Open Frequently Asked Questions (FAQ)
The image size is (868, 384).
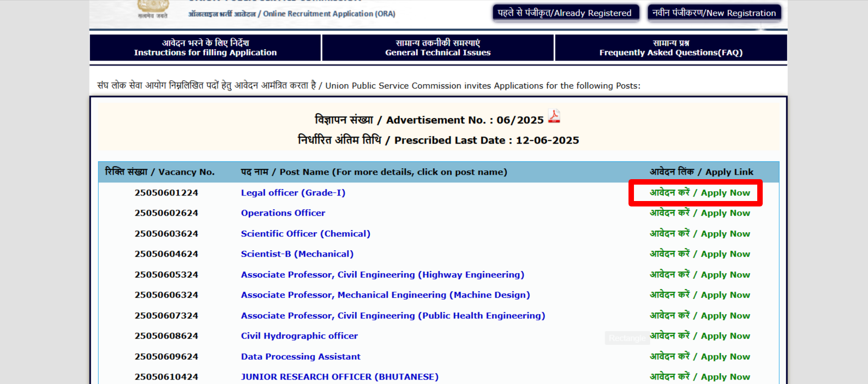click(x=671, y=48)
